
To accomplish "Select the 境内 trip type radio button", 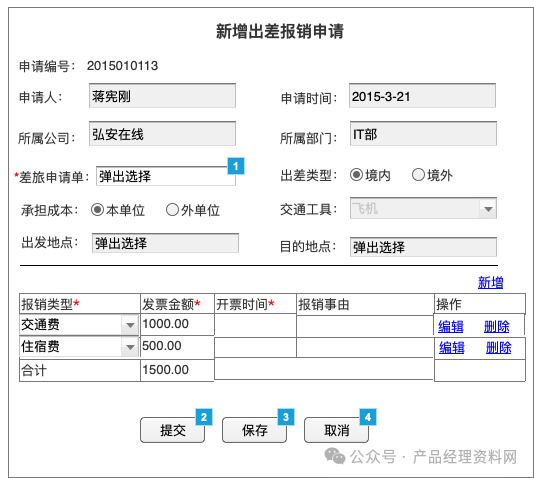I will [x=356, y=175].
